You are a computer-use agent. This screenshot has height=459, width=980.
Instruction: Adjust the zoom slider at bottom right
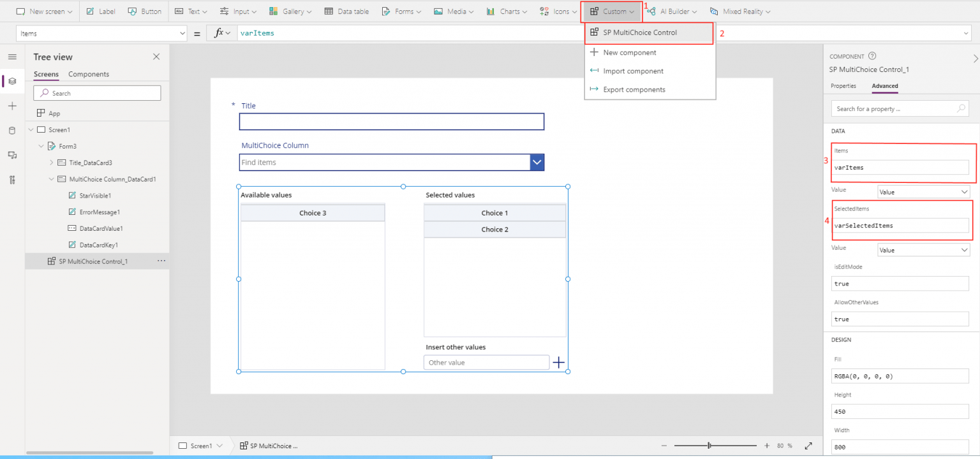click(x=709, y=446)
